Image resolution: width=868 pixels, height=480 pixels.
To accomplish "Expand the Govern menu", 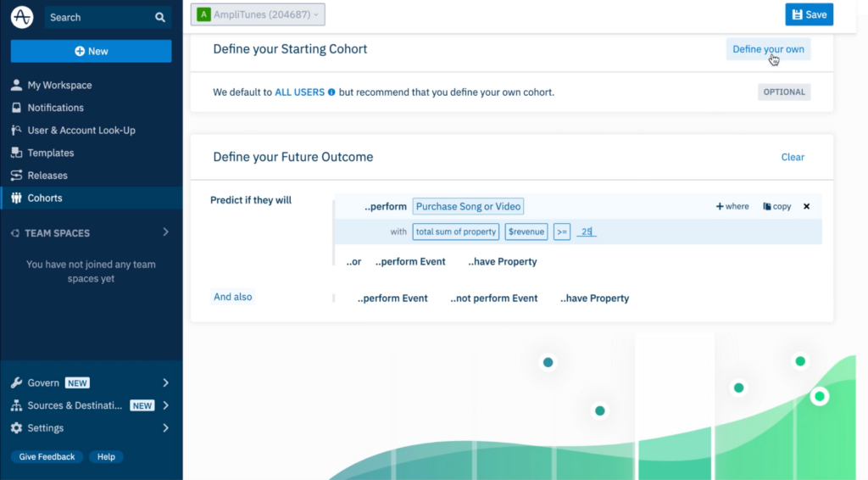I will click(x=165, y=382).
